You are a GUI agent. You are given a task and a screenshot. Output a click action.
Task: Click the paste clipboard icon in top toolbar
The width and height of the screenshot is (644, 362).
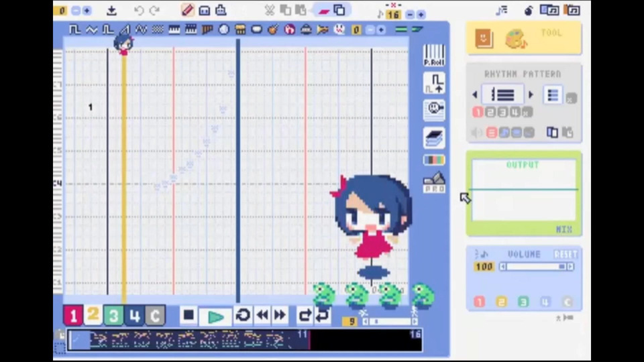(x=301, y=10)
